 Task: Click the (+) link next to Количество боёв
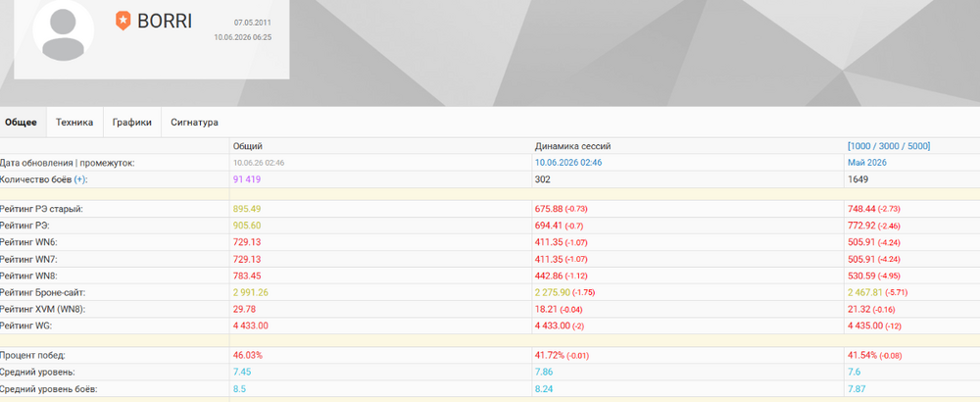(x=79, y=179)
